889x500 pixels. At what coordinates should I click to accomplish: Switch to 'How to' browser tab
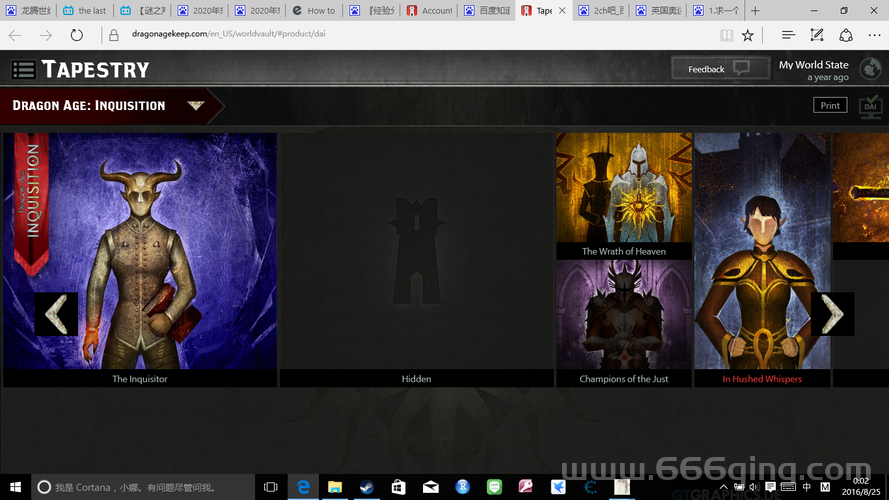click(x=314, y=10)
